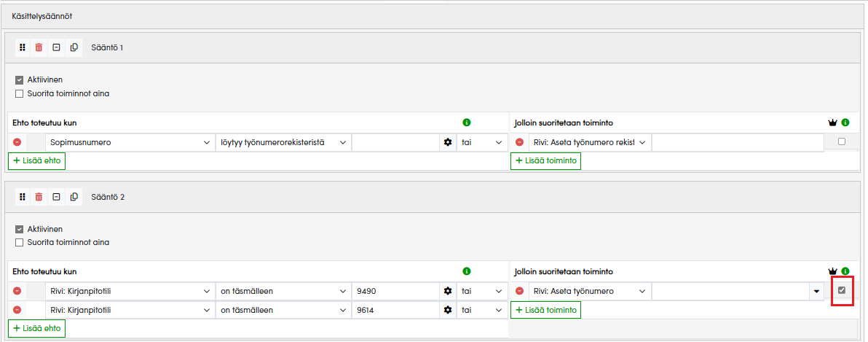Viewport: 868px width, 342px height.
Task: Click the drag handle icon of Sääntö 2
Action: click(22, 197)
